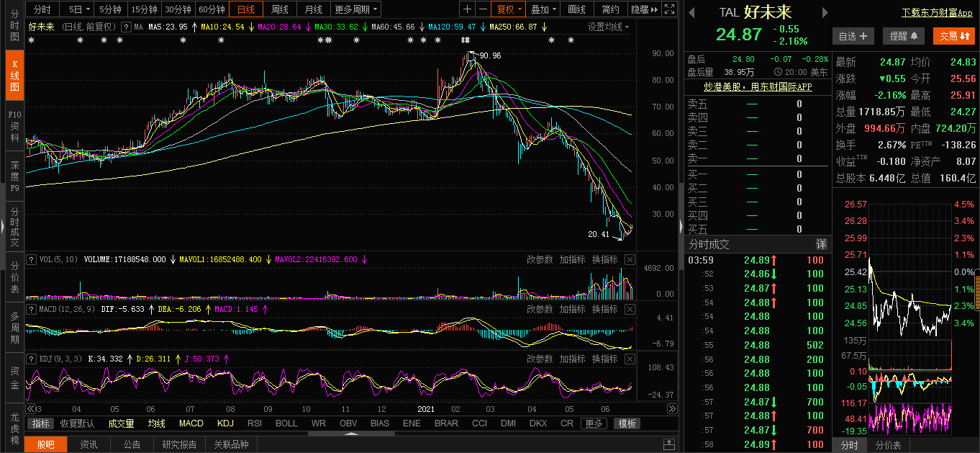
Task: Expand the 更多周期 period dropdown
Action: point(356,9)
